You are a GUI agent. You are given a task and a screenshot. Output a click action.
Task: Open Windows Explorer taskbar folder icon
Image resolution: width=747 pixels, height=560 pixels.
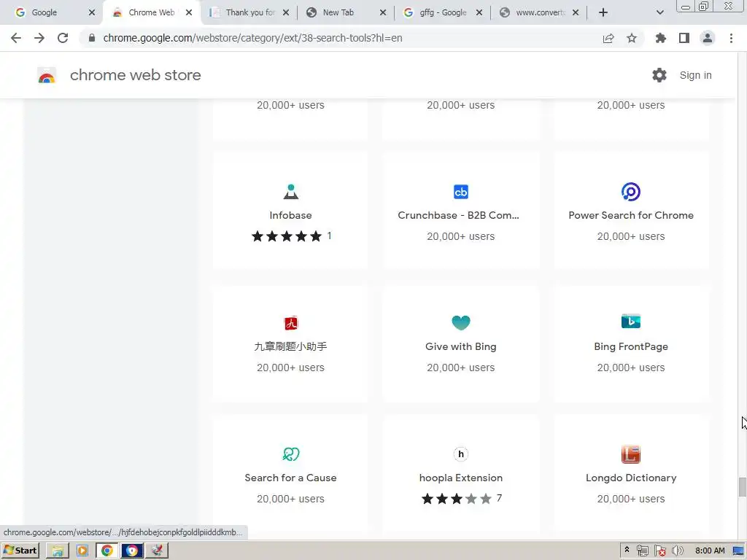click(58, 551)
